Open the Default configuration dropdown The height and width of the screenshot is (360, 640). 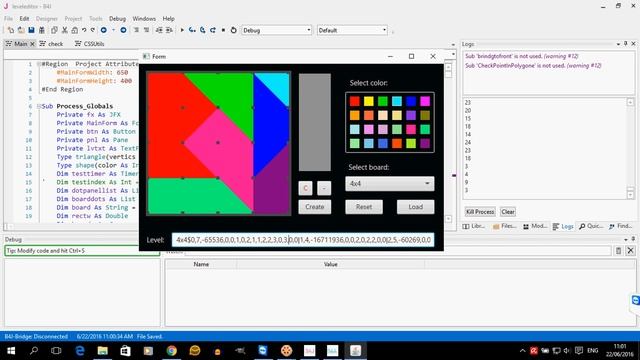point(352,30)
